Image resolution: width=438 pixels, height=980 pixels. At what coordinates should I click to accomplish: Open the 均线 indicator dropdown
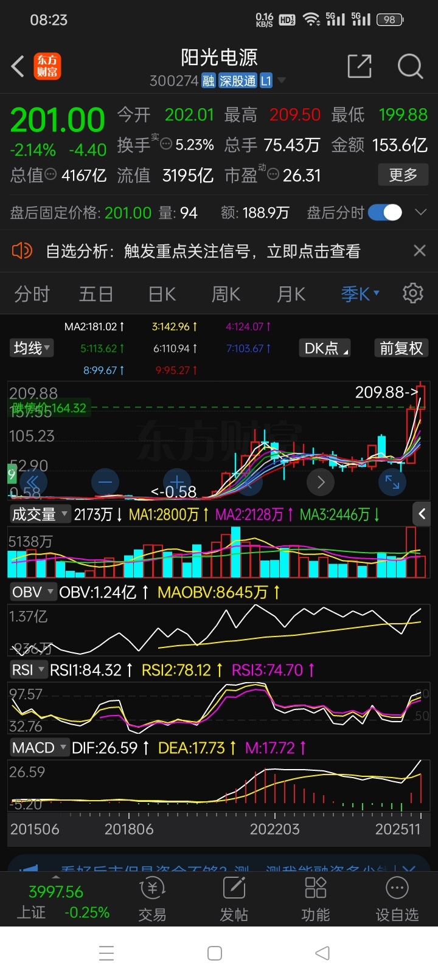pyautogui.click(x=32, y=348)
